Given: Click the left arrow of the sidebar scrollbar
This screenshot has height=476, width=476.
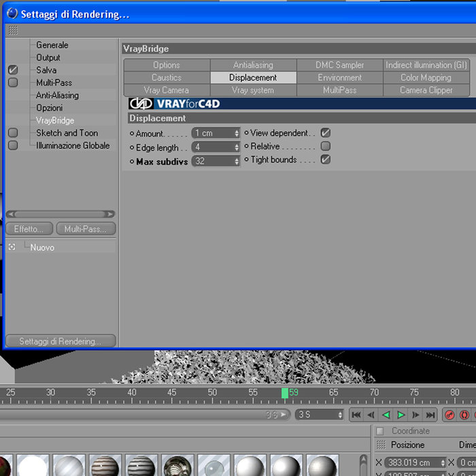Looking at the screenshot, I should pos(11,214).
